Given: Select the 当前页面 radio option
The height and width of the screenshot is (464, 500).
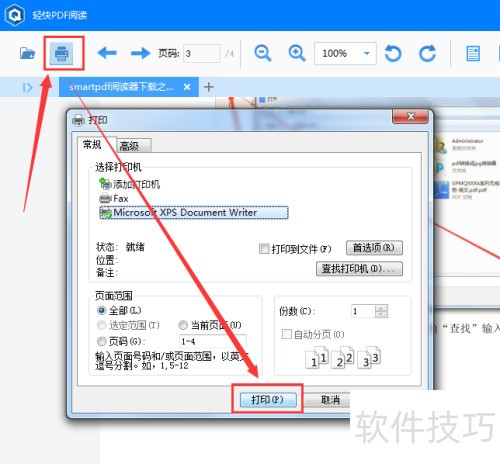Looking at the screenshot, I should pos(183,325).
